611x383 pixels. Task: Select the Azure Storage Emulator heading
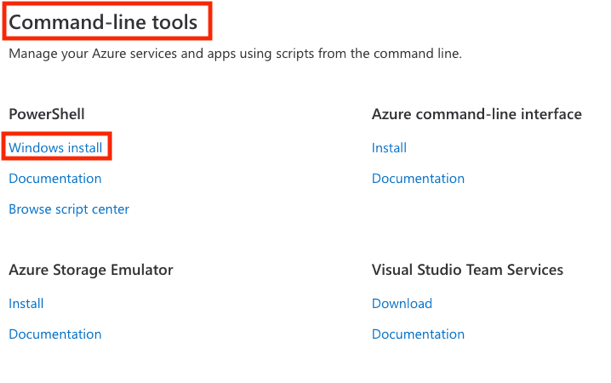click(x=91, y=270)
